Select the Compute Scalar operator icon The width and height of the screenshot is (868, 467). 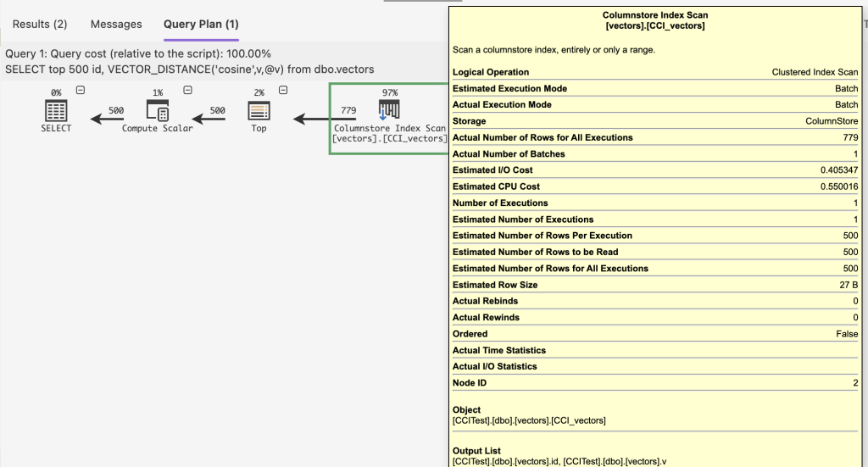158,110
